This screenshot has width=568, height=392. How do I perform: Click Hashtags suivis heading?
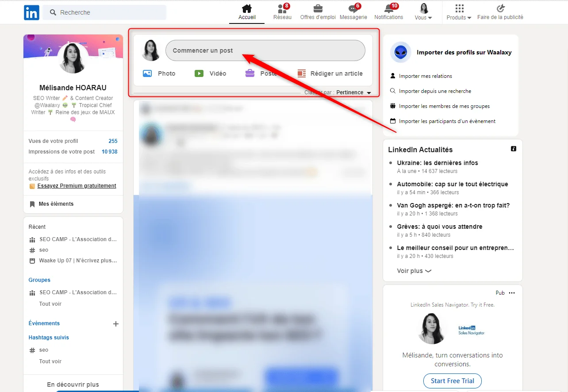(x=49, y=338)
